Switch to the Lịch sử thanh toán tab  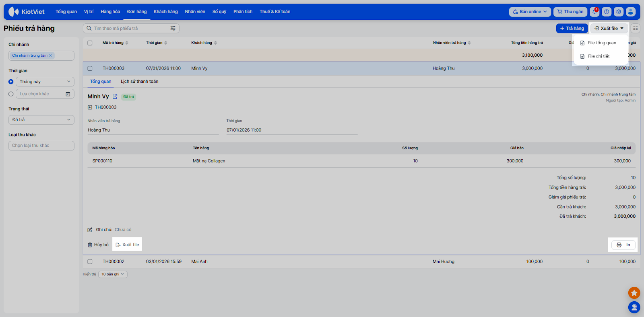pos(139,82)
